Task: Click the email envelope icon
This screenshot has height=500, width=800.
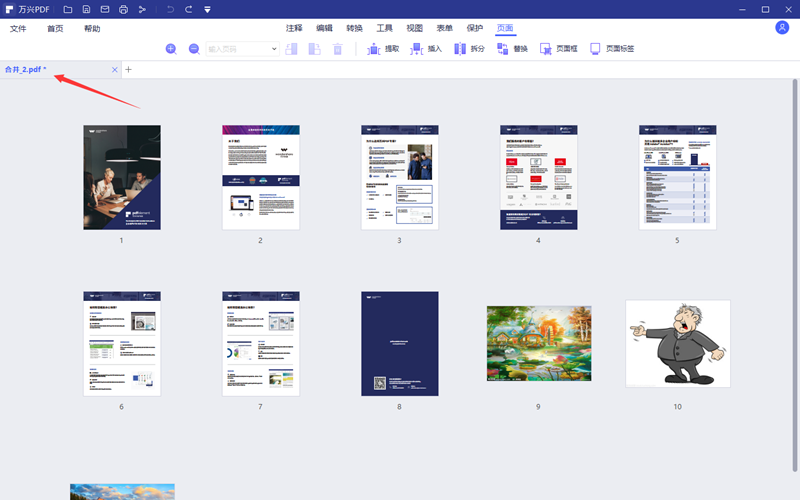Action: tap(104, 9)
